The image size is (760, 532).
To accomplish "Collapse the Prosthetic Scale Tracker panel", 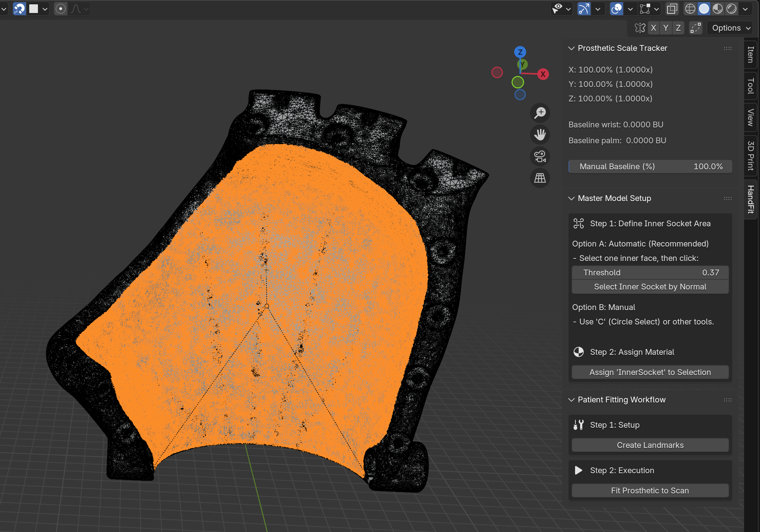I will click(571, 48).
